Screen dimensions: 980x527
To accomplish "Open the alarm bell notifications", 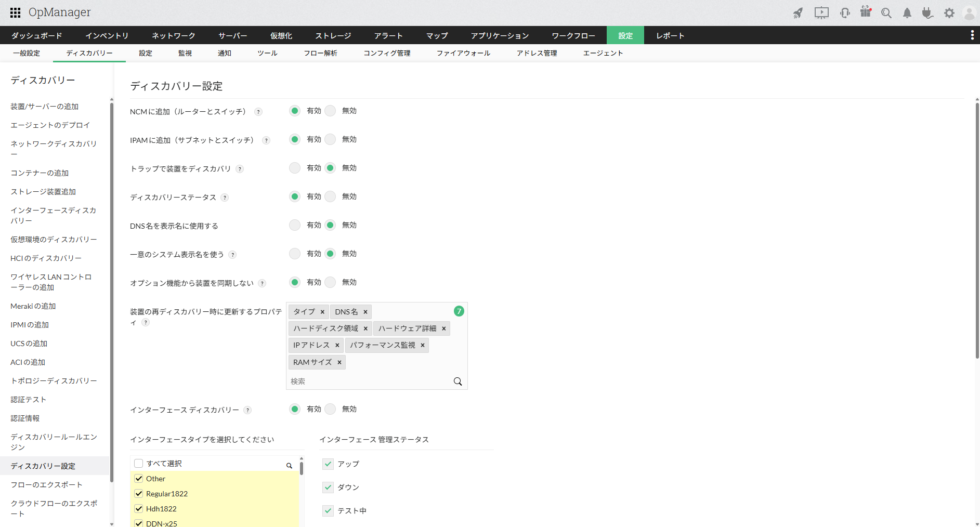I will point(907,13).
